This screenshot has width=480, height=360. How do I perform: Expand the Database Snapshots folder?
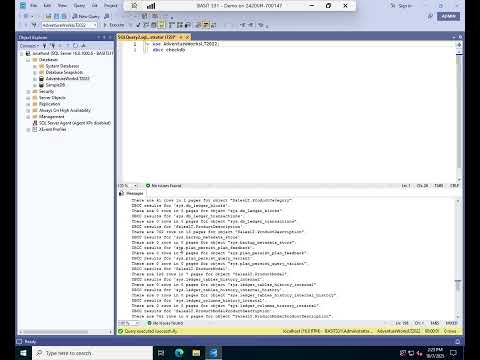click(35, 72)
